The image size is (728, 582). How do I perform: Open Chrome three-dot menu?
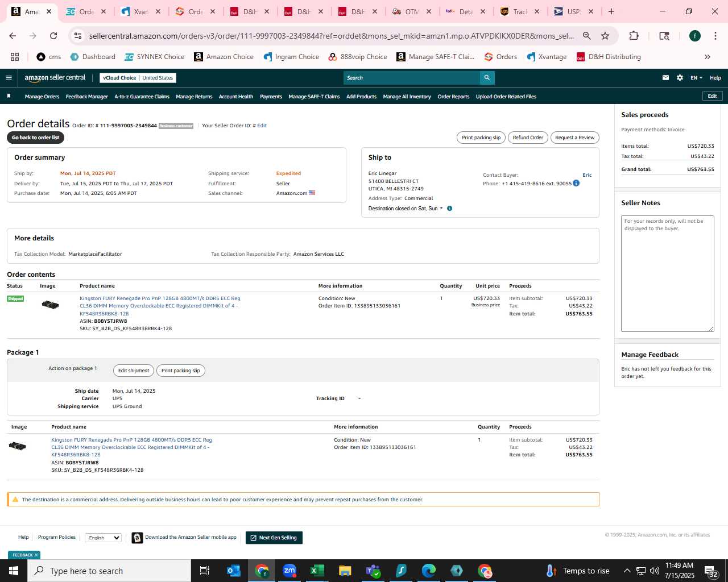(715, 36)
